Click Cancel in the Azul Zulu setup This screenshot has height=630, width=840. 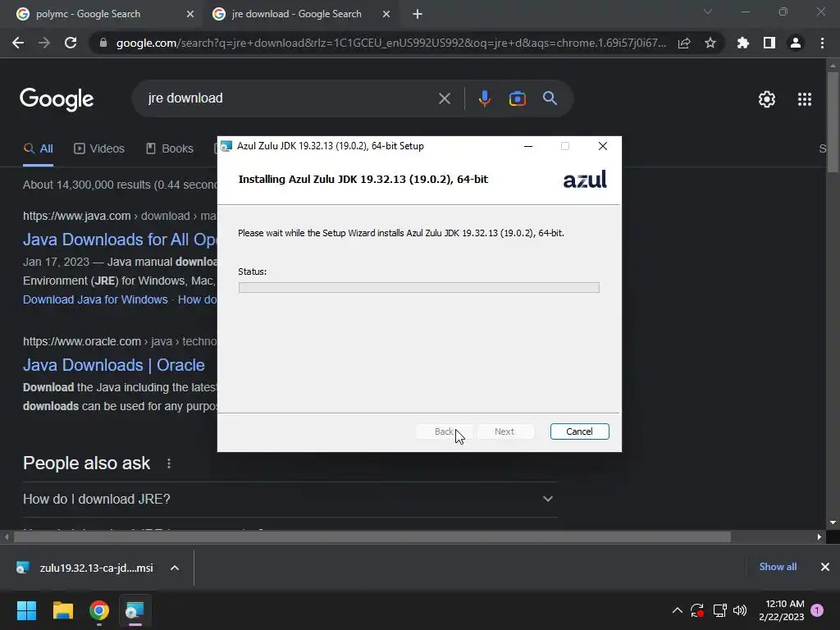pos(579,431)
